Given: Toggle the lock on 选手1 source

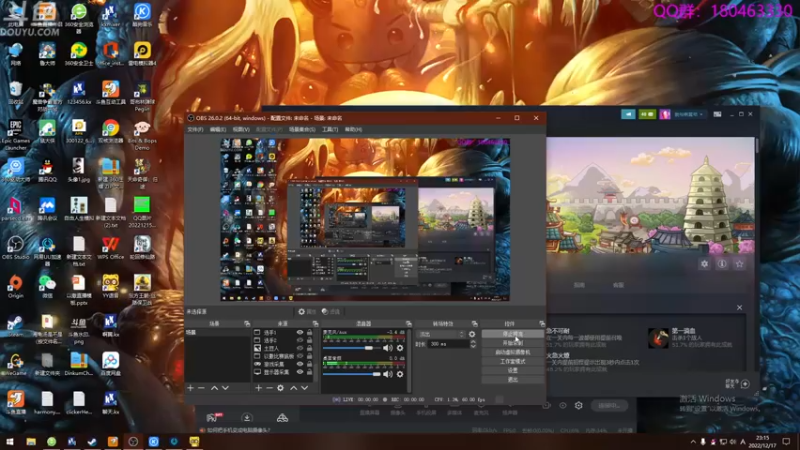Looking at the screenshot, I should click(309, 333).
